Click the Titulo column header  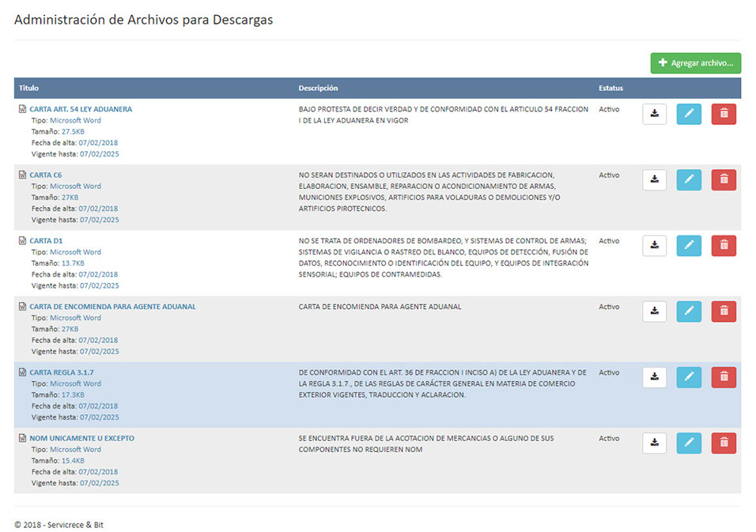(x=28, y=89)
